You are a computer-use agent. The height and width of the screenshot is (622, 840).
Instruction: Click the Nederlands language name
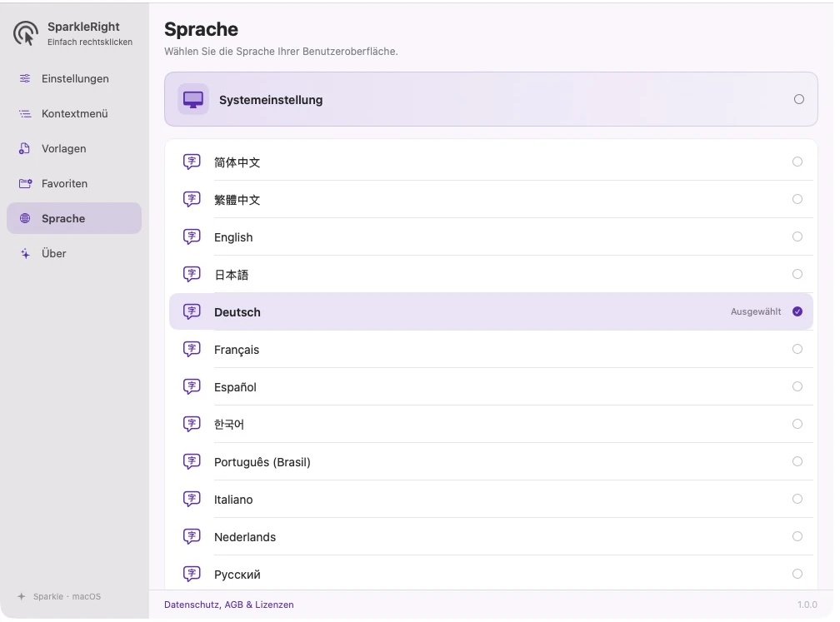pyautogui.click(x=245, y=537)
